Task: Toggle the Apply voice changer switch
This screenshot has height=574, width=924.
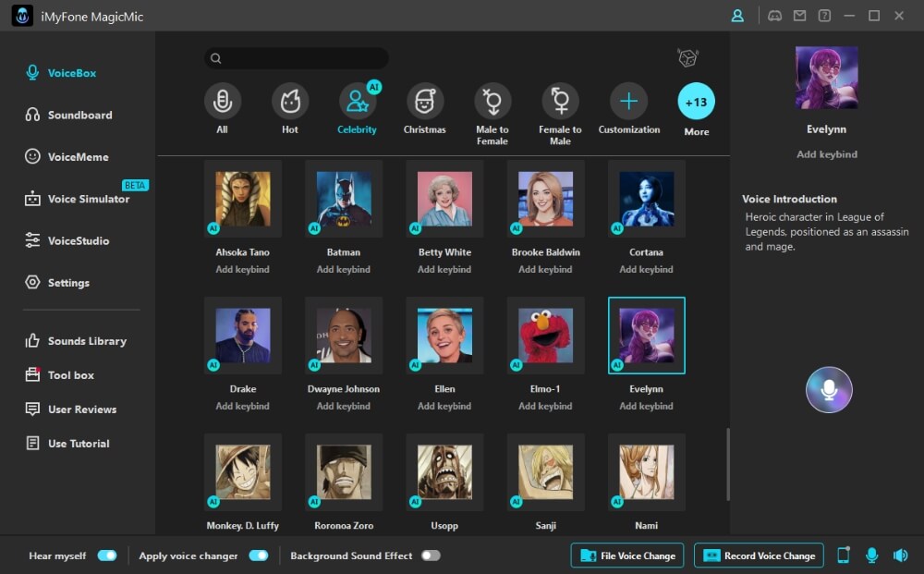Action: 258,556
